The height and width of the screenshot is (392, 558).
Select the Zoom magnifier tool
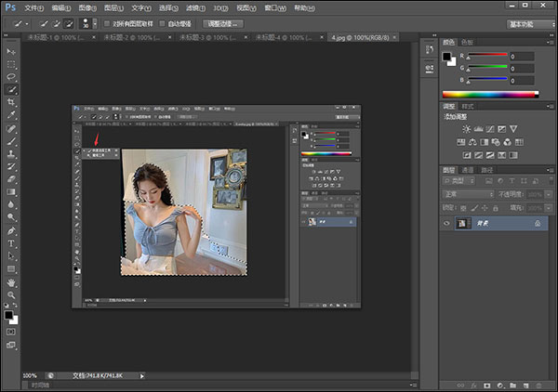[x=11, y=294]
